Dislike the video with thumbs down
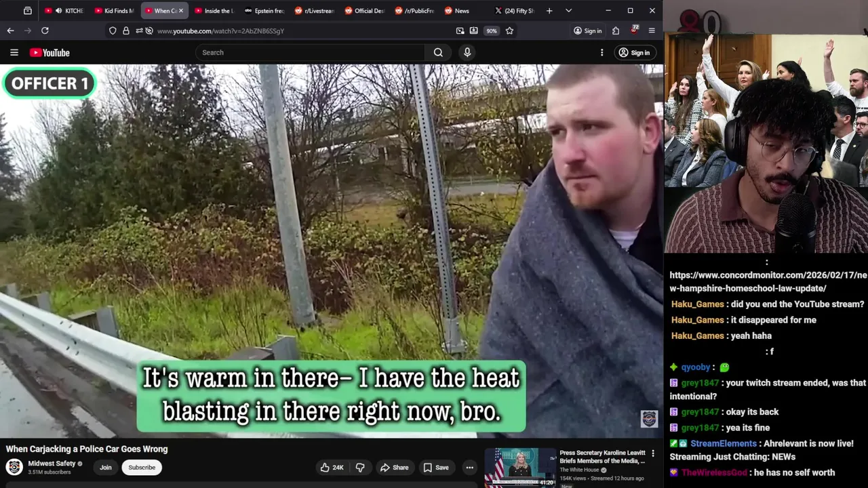The image size is (868, 488). 360,467
